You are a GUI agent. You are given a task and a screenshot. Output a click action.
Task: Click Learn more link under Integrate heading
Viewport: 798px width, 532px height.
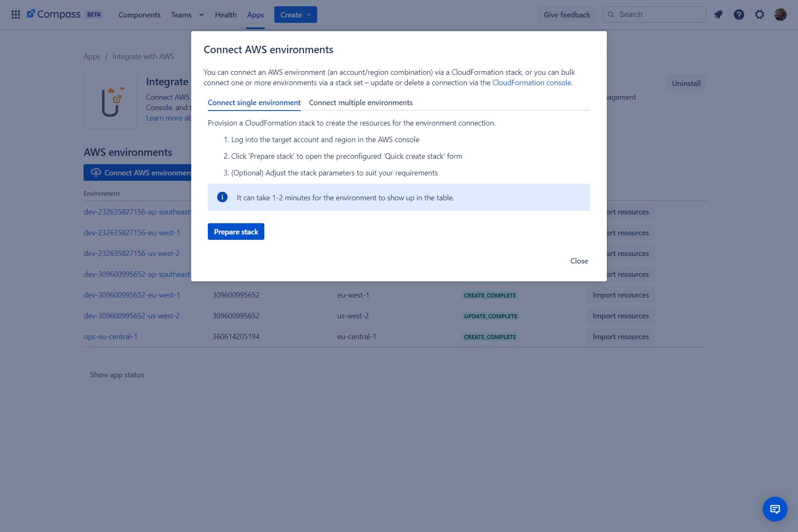(x=168, y=118)
